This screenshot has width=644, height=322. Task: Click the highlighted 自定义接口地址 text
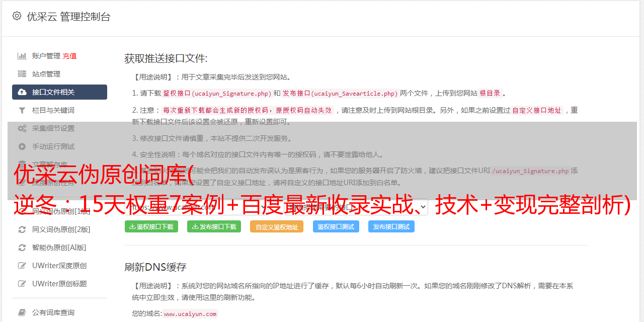point(537,110)
